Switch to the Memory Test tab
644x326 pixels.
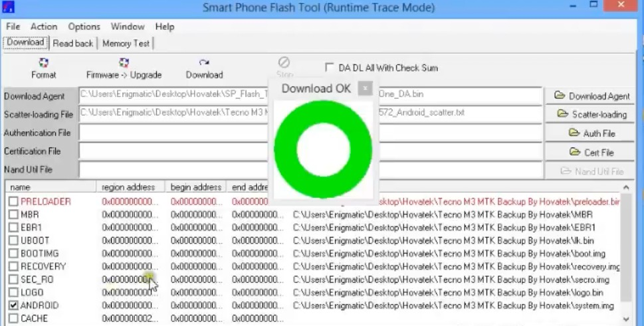[x=126, y=43]
